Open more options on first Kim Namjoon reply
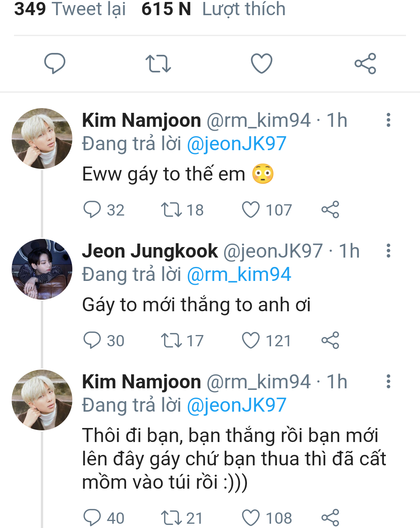The width and height of the screenshot is (420, 528). 388,120
